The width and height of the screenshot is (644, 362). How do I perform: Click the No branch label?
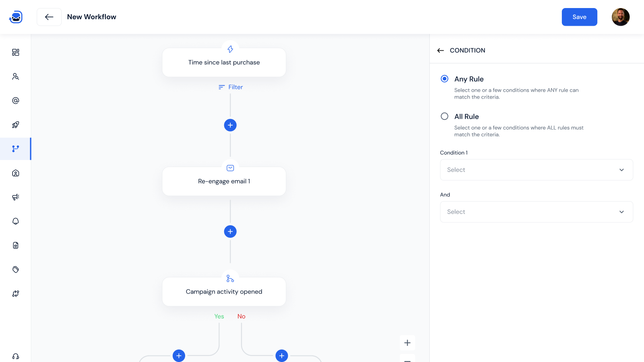(x=242, y=316)
